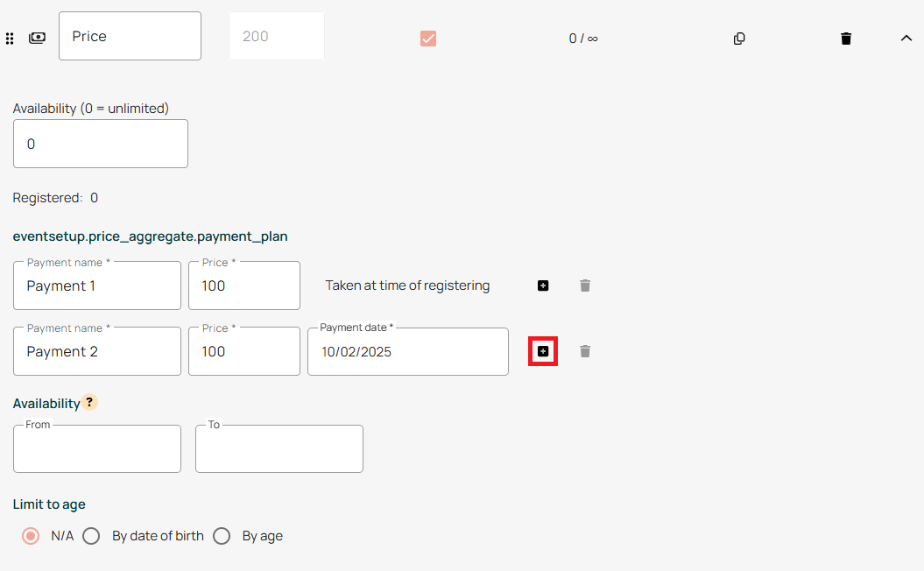Add payment after Payment 1 with plus icon
This screenshot has width=924, height=571.
point(543,285)
